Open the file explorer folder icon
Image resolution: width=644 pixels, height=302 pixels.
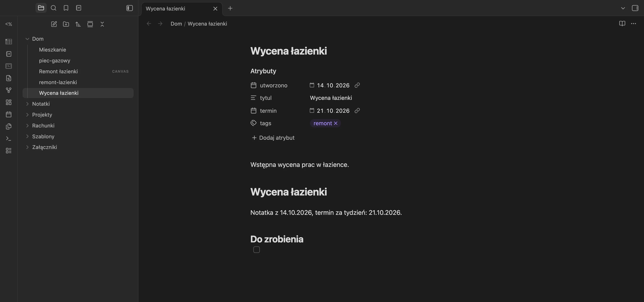(x=41, y=8)
